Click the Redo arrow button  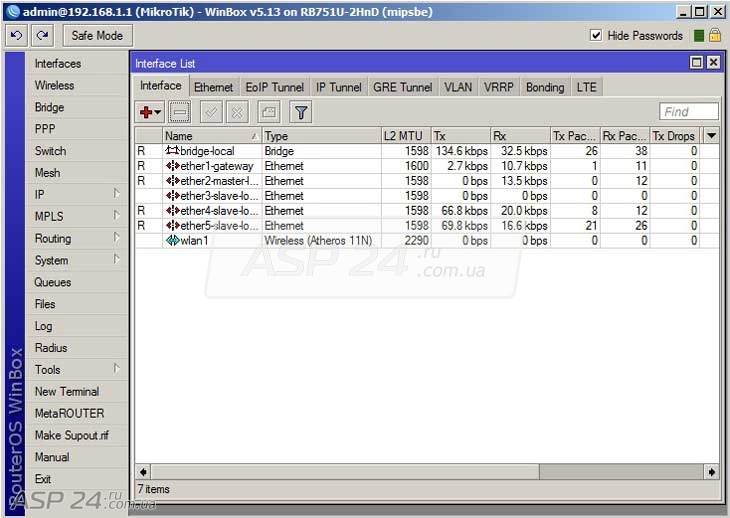click(42, 35)
